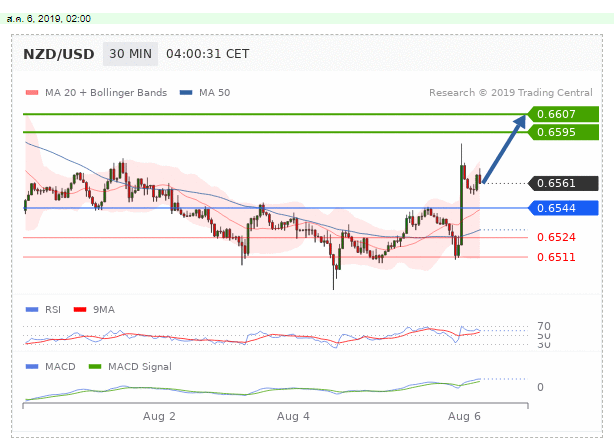Click the NZD/USD pair title
Image resolution: width=614 pixels, height=447 pixels.
coord(59,54)
